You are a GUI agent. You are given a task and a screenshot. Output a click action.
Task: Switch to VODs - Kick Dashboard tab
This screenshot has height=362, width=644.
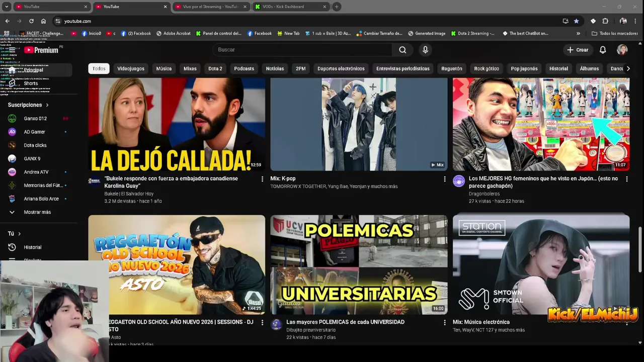[x=289, y=7]
